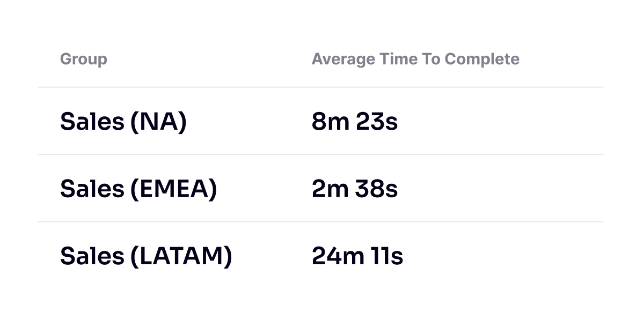This screenshot has height=320, width=644.
Task: Click the (EMEA) region abbreviation
Action: tap(174, 189)
